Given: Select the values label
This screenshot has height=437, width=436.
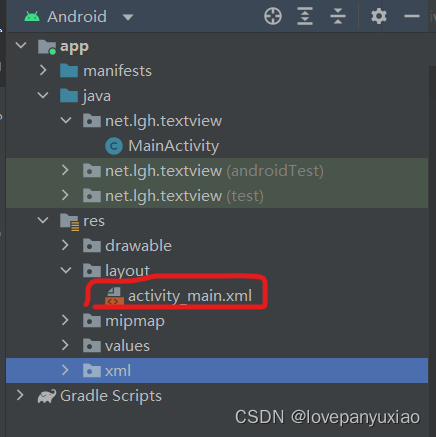Looking at the screenshot, I should tap(127, 346).
